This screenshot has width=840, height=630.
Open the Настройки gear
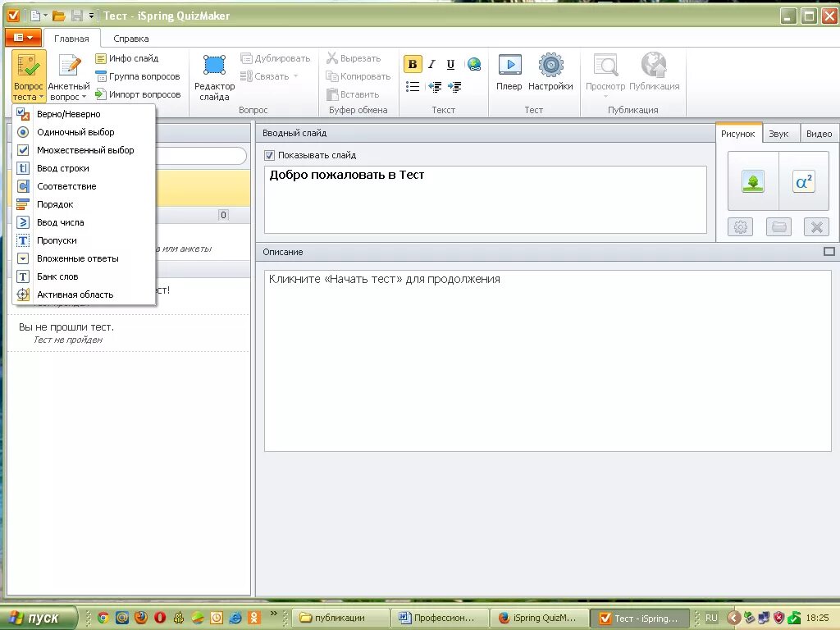click(x=550, y=73)
